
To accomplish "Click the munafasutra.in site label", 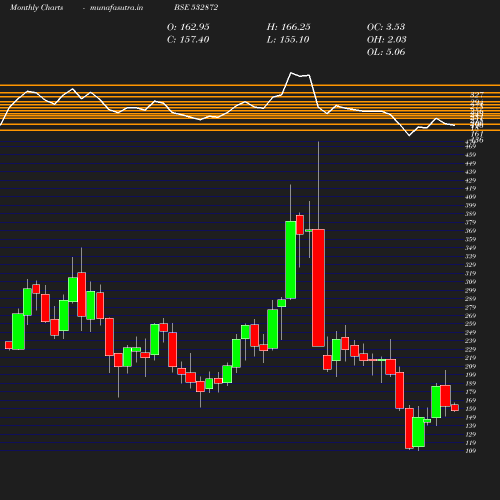I will 116,7.
